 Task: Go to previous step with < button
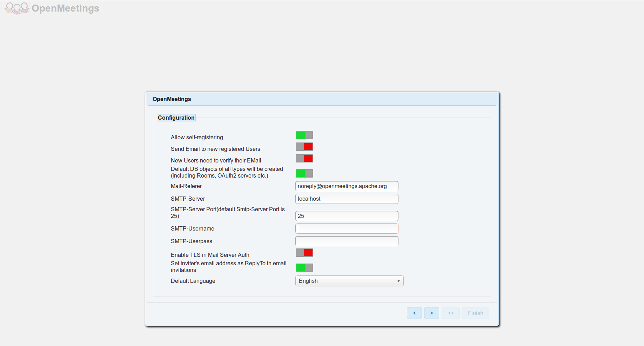414,313
